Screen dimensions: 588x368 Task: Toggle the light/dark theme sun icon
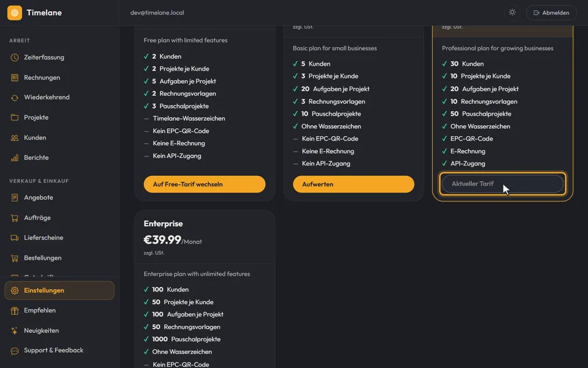click(512, 12)
